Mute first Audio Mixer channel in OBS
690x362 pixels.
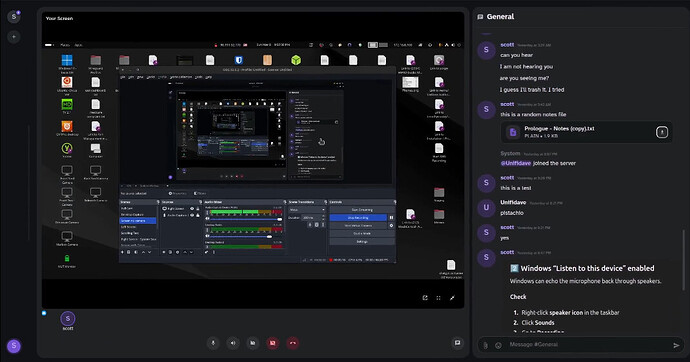(x=207, y=219)
